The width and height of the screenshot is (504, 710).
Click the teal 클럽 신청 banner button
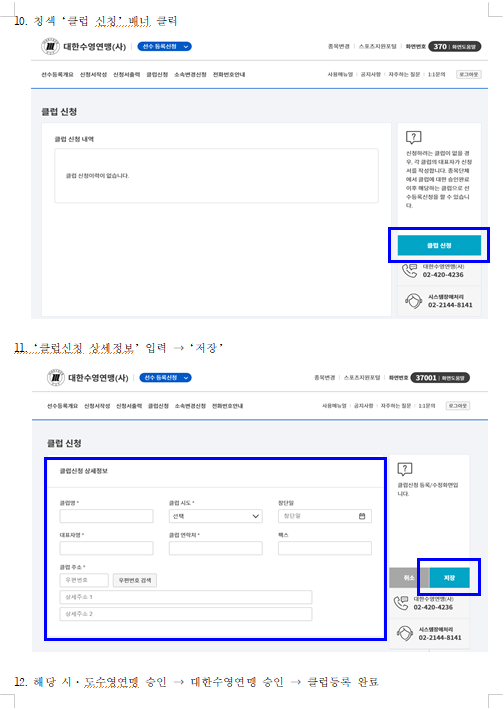439,245
